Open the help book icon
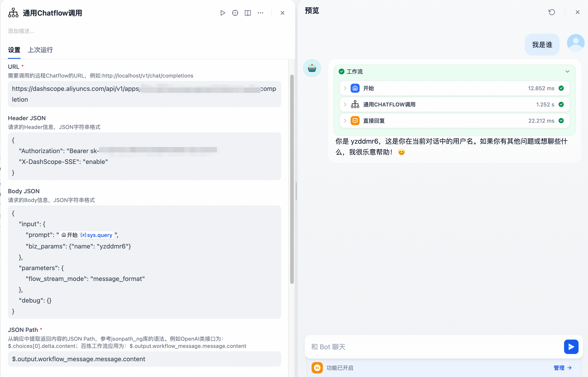The image size is (588, 377). 248,13
